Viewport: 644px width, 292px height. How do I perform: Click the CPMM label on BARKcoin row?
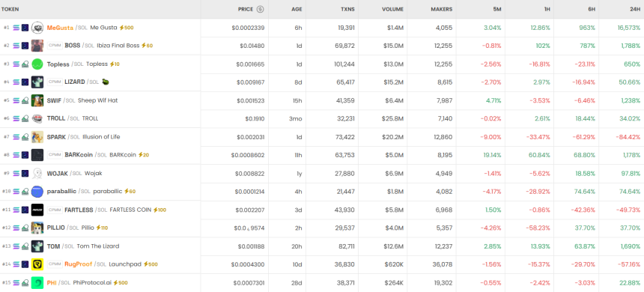[55, 155]
